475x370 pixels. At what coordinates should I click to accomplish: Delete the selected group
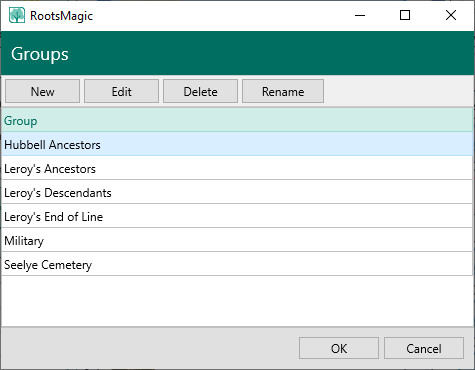click(200, 91)
